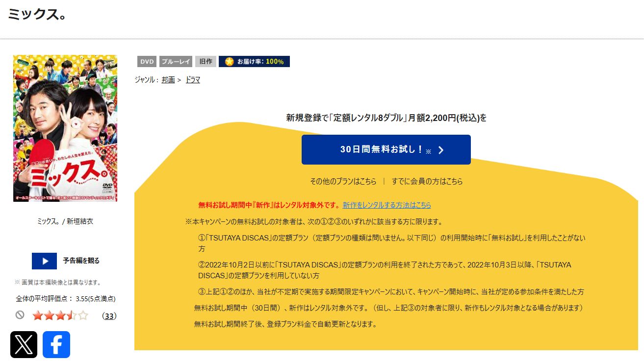Click the 画質は本編映像とは異なります note
644x361 pixels.
click(x=58, y=283)
